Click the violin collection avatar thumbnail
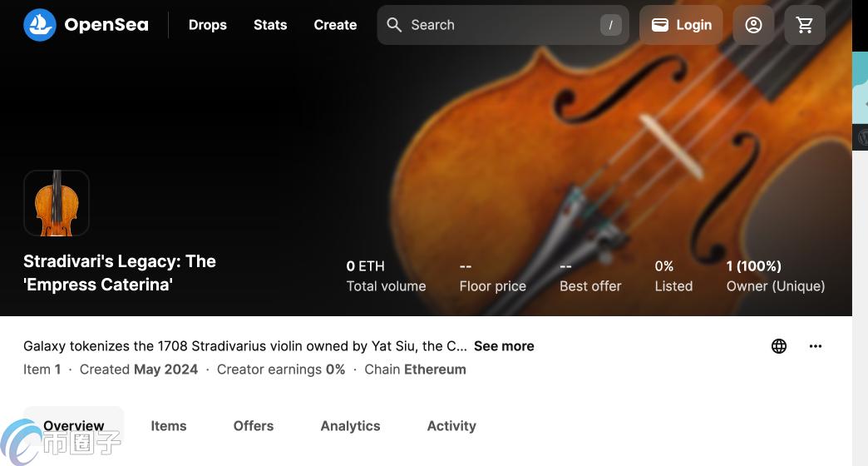The width and height of the screenshot is (868, 466). [57, 203]
